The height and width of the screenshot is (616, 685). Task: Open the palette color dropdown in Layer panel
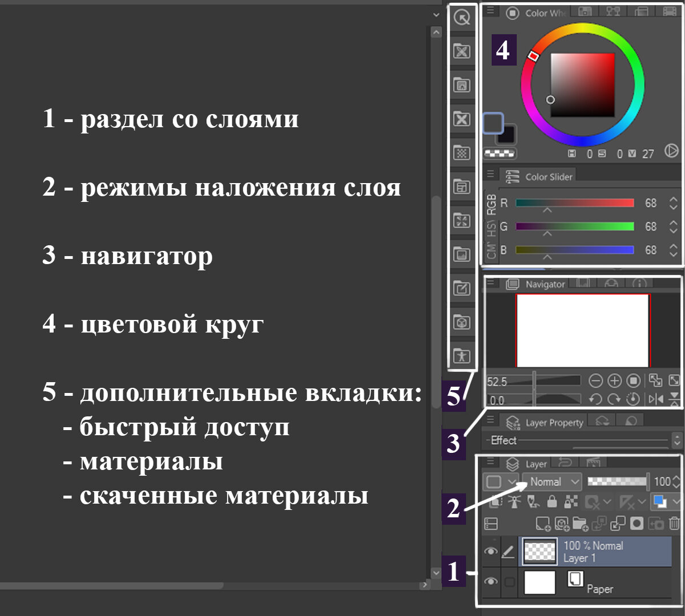(501, 482)
